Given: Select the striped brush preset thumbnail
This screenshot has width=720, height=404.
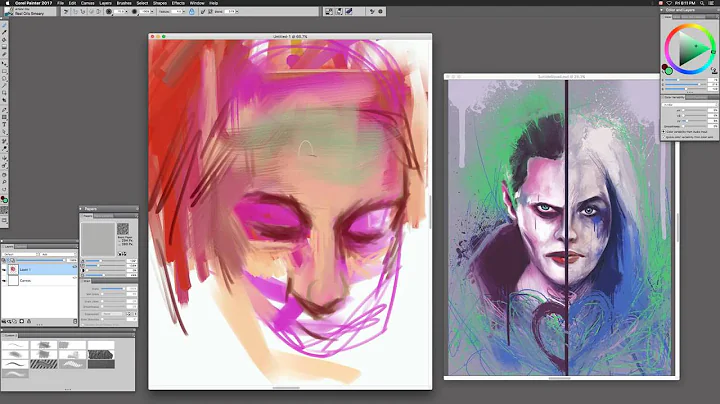Looking at the screenshot, I should 44,364.
